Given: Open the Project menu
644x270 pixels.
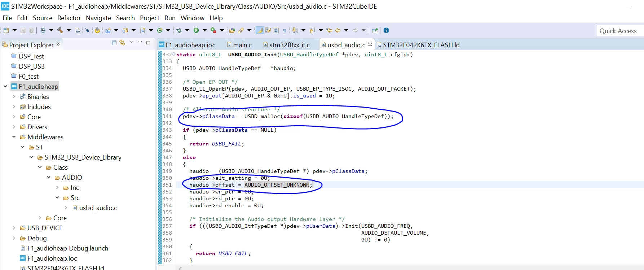Looking at the screenshot, I should 150,18.
